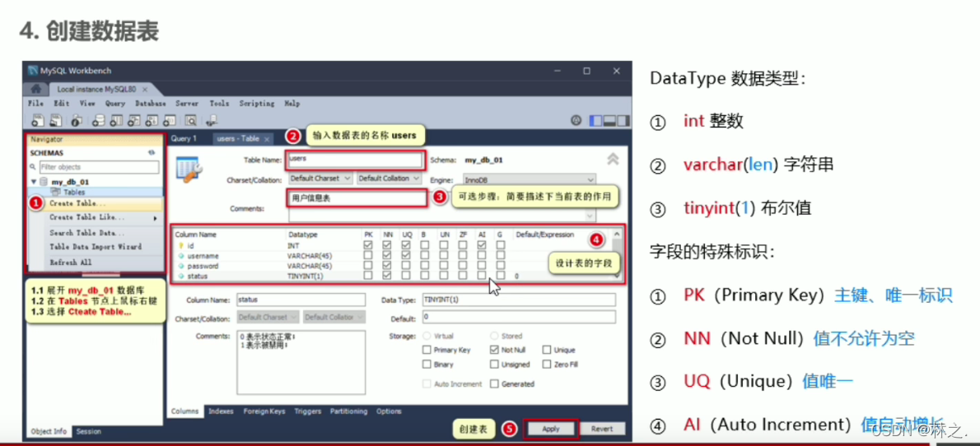Toggle the AI checkbox for id row
The height and width of the screenshot is (446, 980).
[x=482, y=246]
